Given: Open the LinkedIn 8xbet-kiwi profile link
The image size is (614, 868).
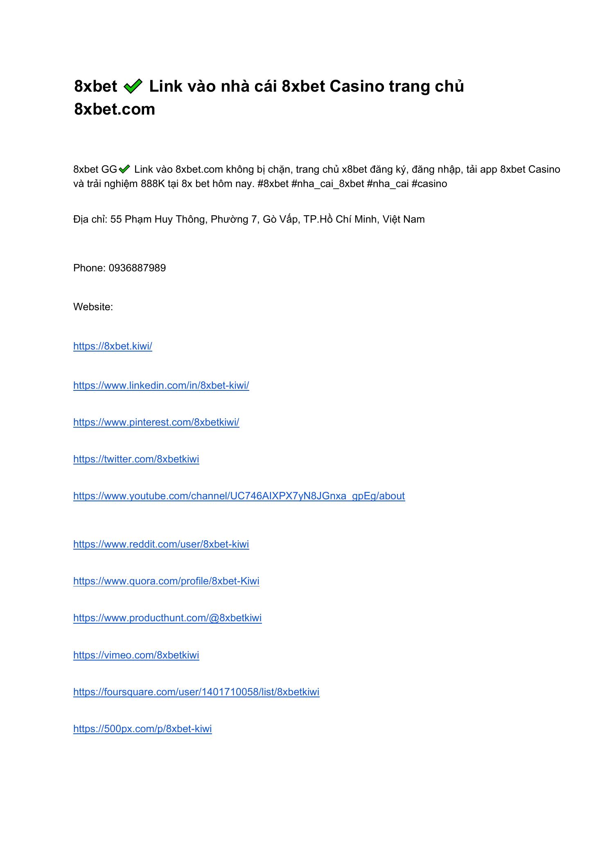Looking at the screenshot, I should [161, 386].
